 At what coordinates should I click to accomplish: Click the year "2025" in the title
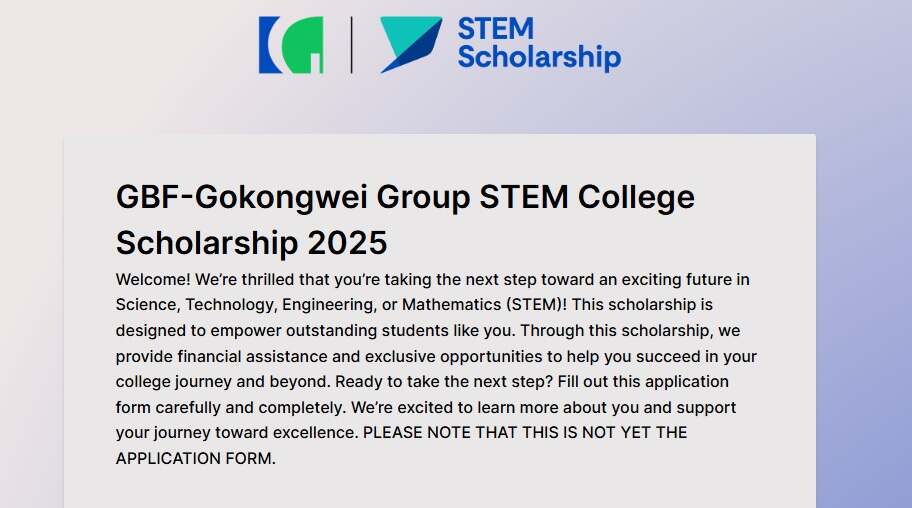(347, 243)
